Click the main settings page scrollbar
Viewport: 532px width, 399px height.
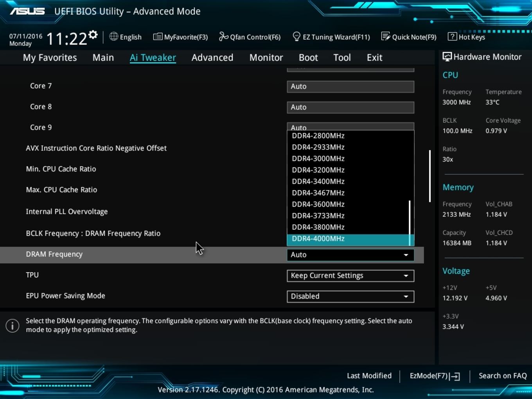click(430, 176)
